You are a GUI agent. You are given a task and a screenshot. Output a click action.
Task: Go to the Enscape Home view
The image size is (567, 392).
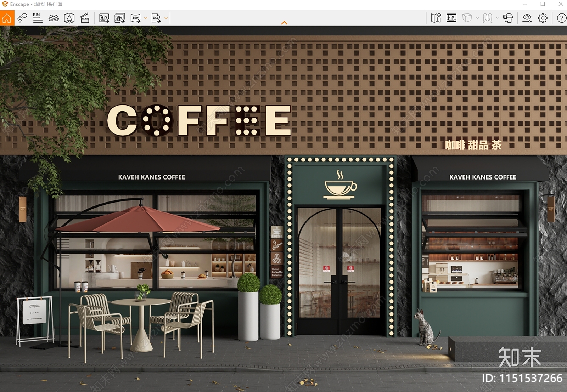coord(7,18)
